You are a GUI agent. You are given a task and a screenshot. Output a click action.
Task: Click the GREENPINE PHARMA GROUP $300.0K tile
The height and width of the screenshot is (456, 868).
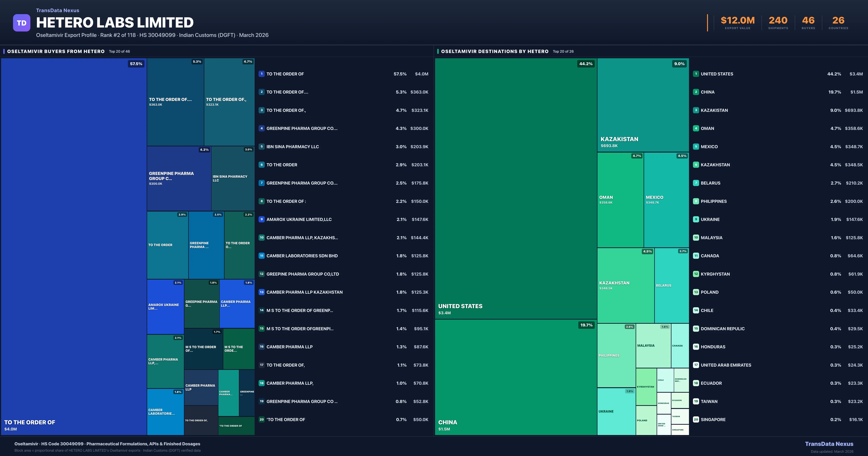(179, 178)
